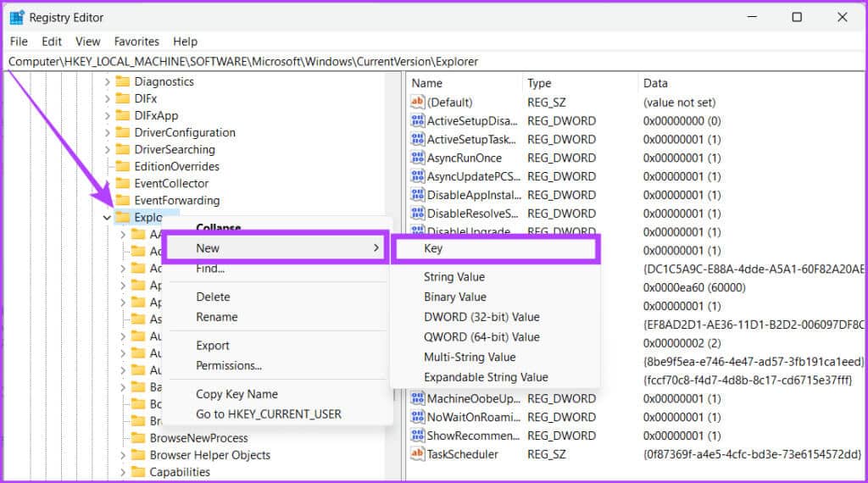Viewport: 868px width, 483px height.
Task: Click the EditionOverrides folder icon
Action: click(x=122, y=167)
